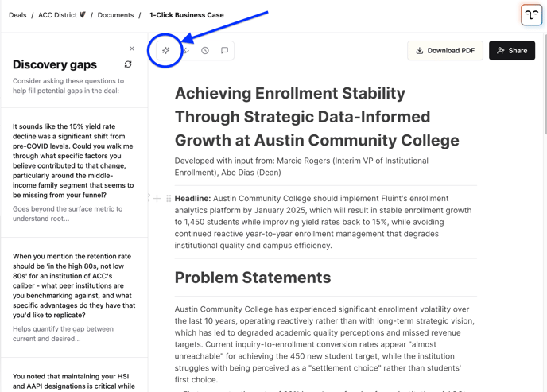Viewport: 547px width, 392px height.
Task: Go to the Deals breadcrumb
Action: (17, 15)
